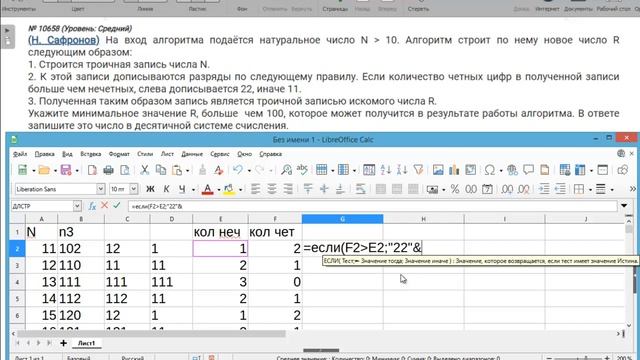Run Spelling check abc icon

pos(302,170)
